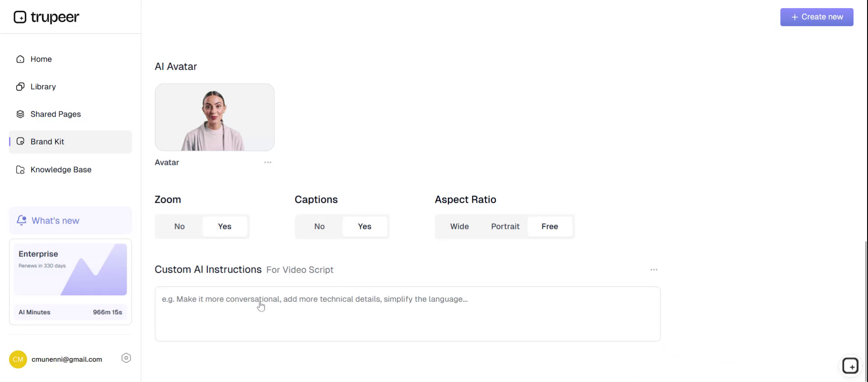Open Custom AI Instructions three-dot menu
Screen dimensions: 868x382
point(654,270)
